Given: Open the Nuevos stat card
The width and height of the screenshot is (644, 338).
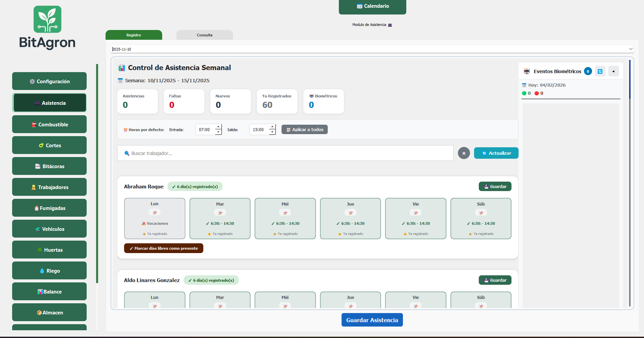Looking at the screenshot, I should (231, 101).
